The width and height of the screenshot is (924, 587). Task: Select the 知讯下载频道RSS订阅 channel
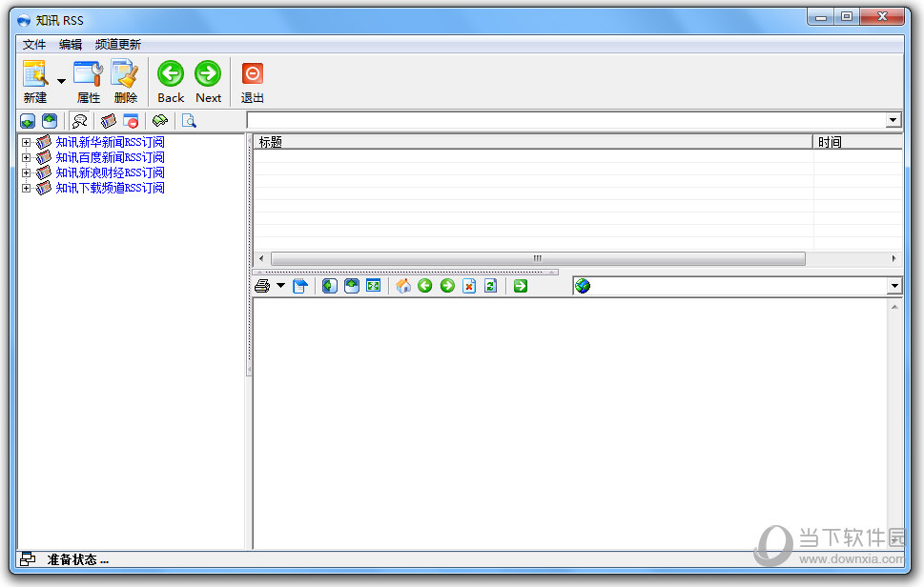(111, 188)
